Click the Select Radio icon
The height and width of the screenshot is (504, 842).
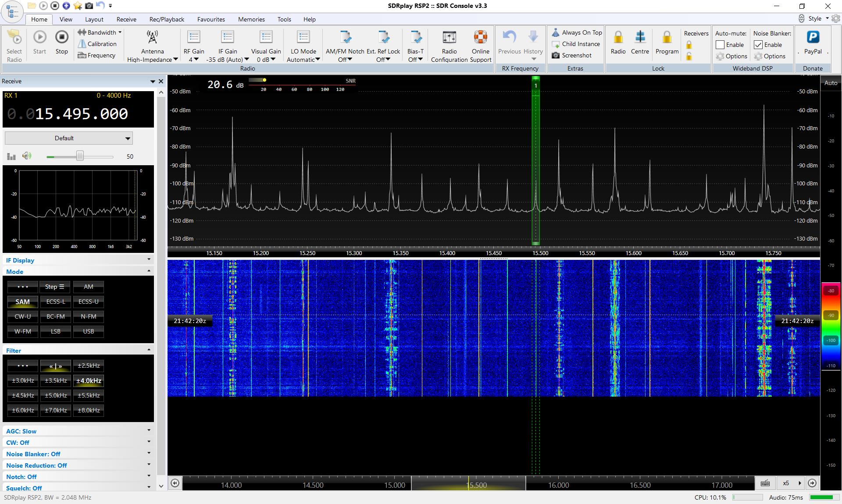(14, 38)
